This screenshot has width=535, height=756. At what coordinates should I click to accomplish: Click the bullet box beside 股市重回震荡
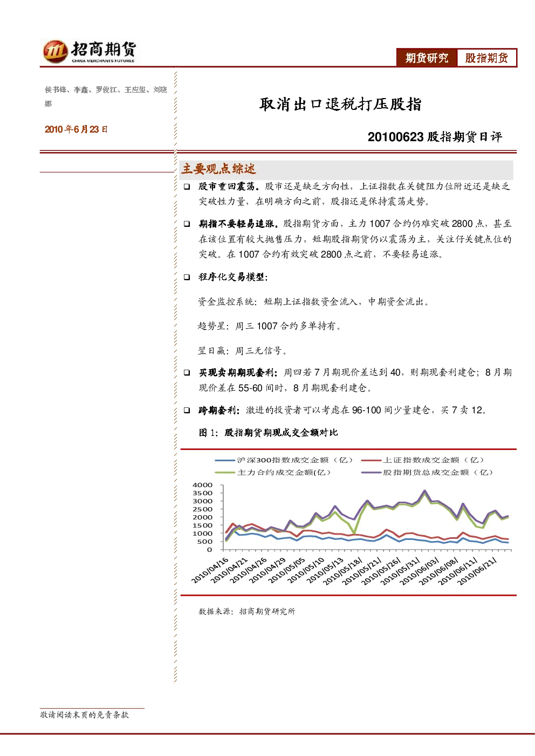[x=187, y=186]
